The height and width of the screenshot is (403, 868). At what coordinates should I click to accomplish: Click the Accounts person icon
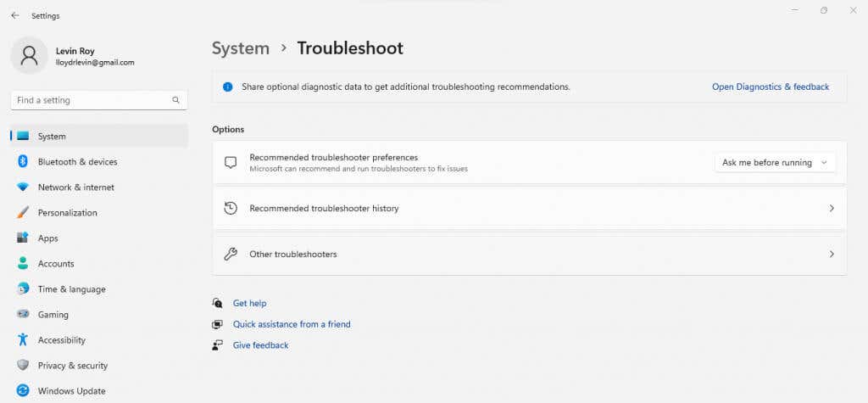tap(23, 263)
